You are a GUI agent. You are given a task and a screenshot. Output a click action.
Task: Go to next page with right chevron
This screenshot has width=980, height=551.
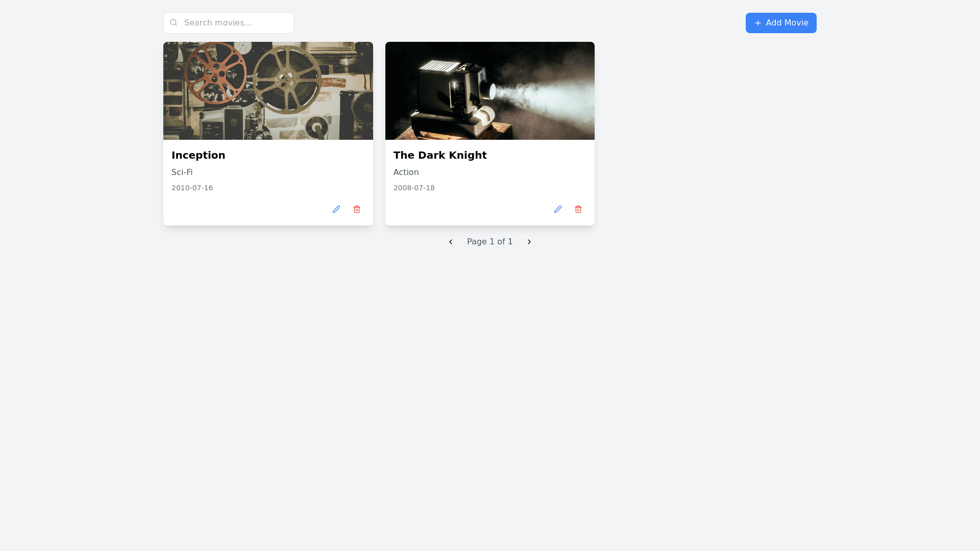tap(529, 242)
